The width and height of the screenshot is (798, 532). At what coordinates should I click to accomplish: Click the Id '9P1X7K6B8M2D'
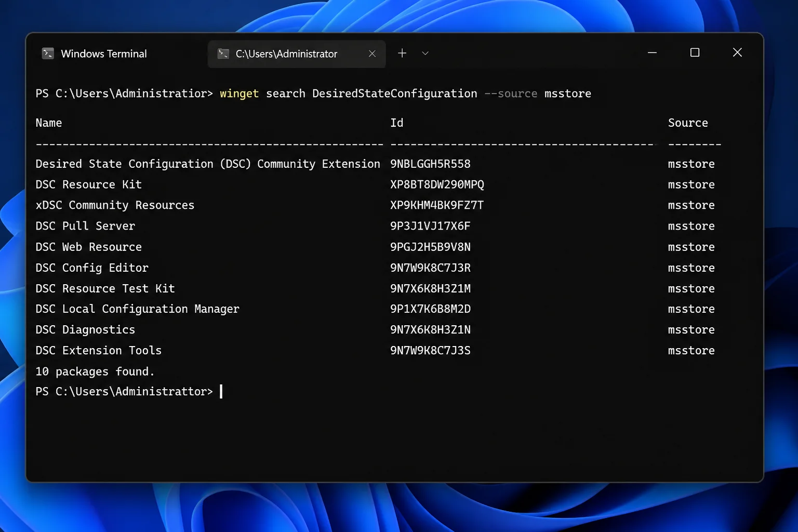(x=430, y=309)
